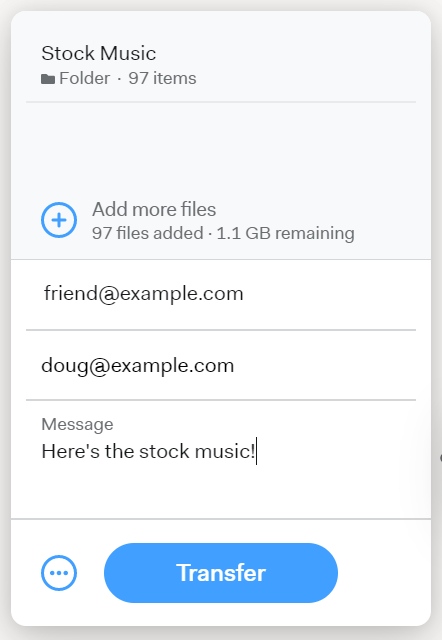The height and width of the screenshot is (640, 442).
Task: Click the 97 files added remaining text
Action: click(x=223, y=233)
